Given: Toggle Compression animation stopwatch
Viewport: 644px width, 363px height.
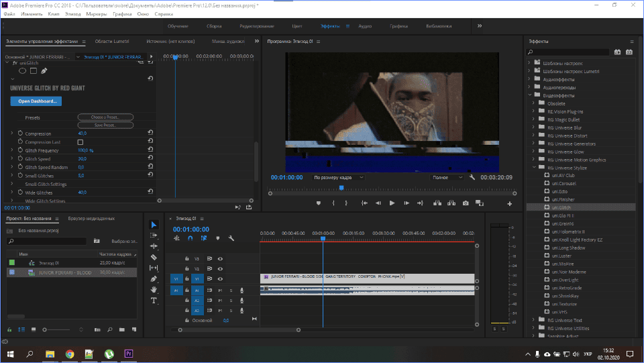Looking at the screenshot, I should 20,133.
